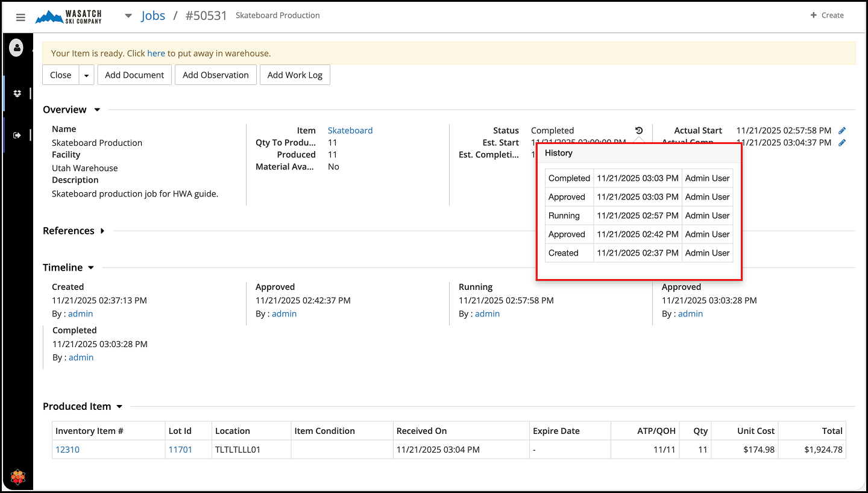Image resolution: width=868 pixels, height=493 pixels.
Task: Click the hexagon logo at sidebar bottom
Action: pos(17,477)
